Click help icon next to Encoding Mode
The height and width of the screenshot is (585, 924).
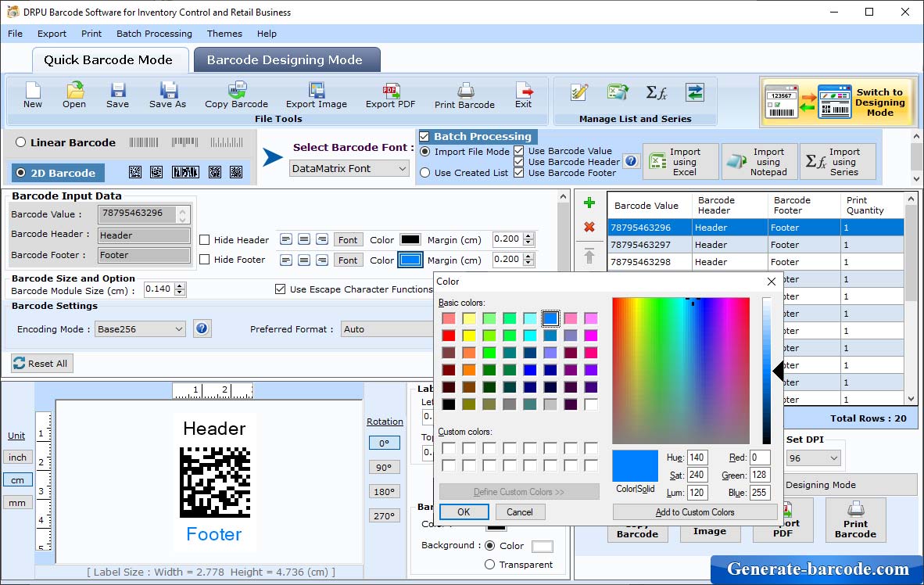click(202, 328)
